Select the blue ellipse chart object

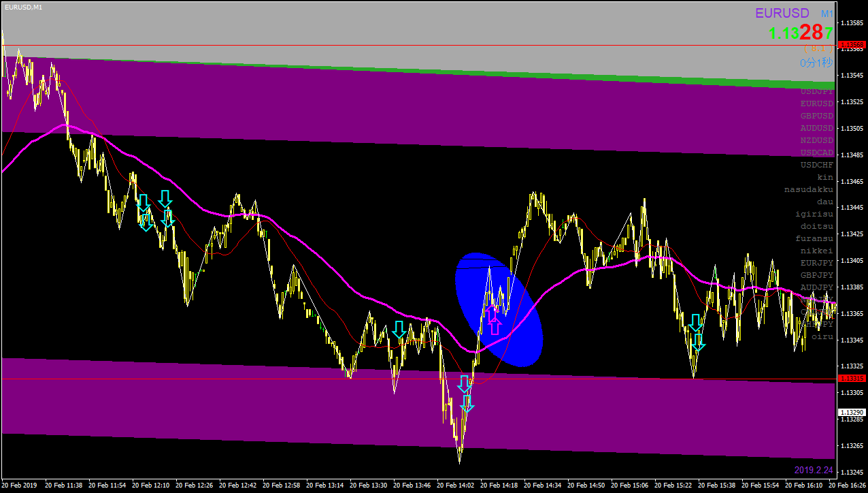coord(499,310)
